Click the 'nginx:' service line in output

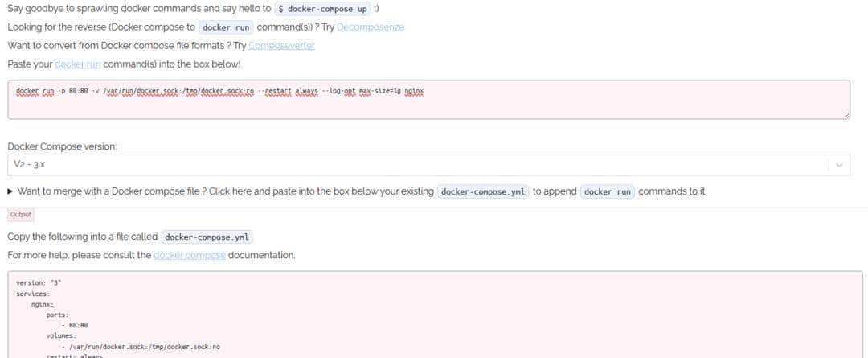coord(43,304)
